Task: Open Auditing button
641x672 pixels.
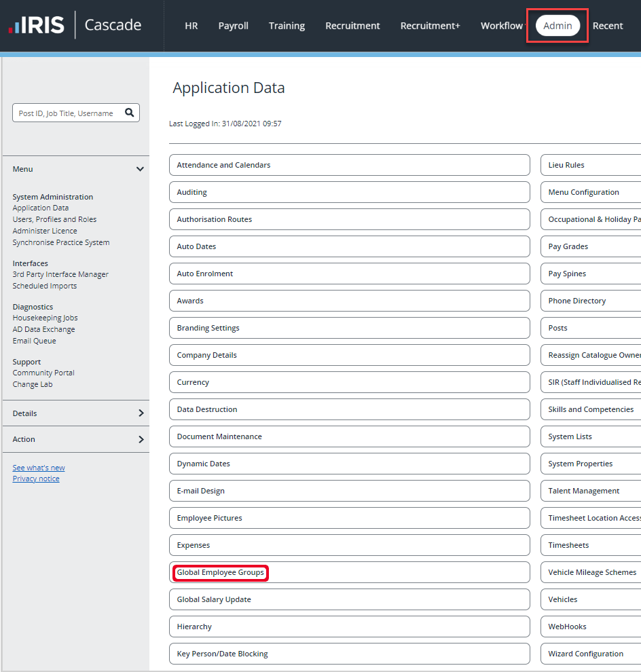Action: click(x=350, y=192)
